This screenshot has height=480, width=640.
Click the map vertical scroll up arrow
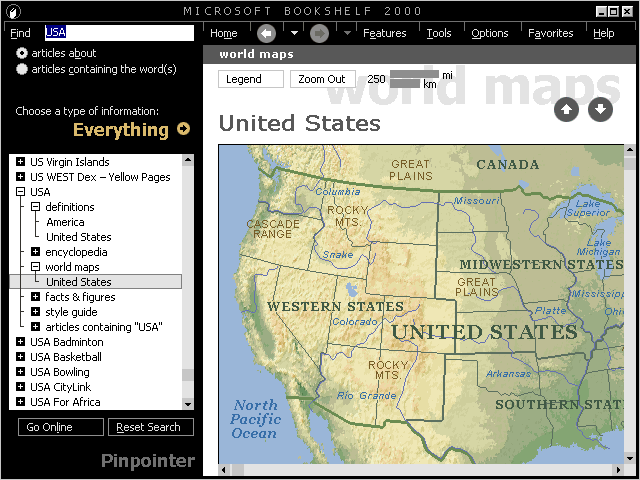tap(629, 150)
